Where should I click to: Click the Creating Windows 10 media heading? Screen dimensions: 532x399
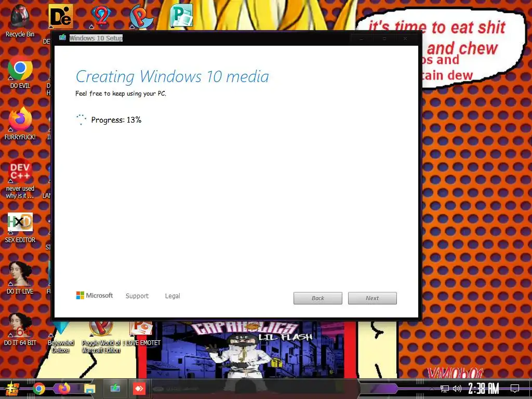pos(172,76)
